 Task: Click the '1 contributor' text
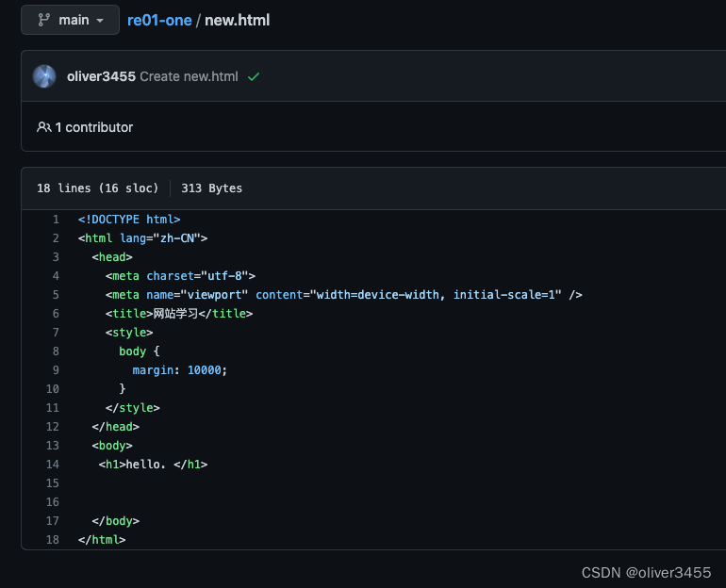point(93,127)
